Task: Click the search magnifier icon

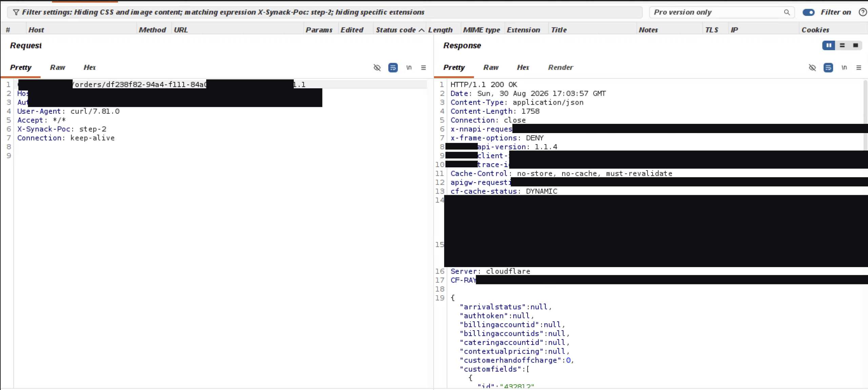Action: pos(787,12)
